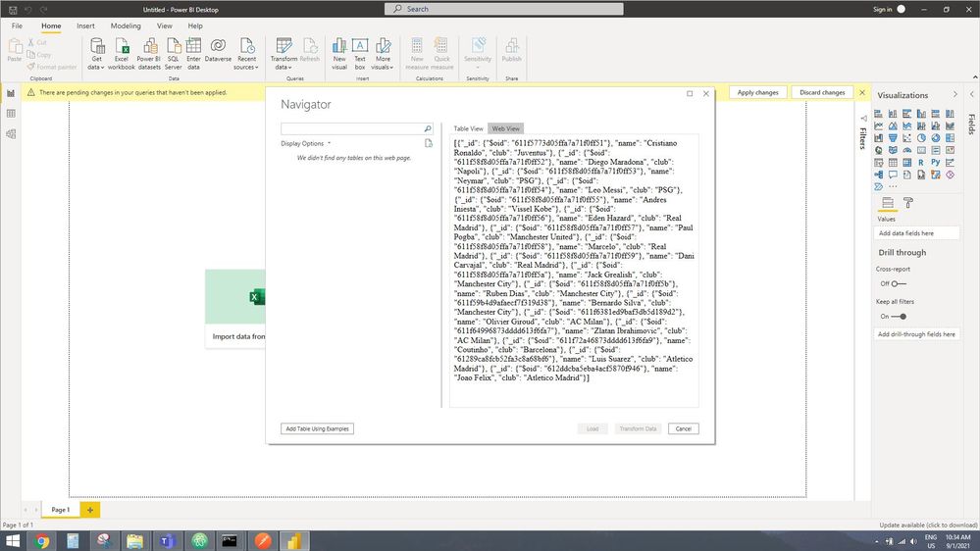Screen dimensions: 980x551
Task: Expand the Fields pane
Action: (x=972, y=94)
